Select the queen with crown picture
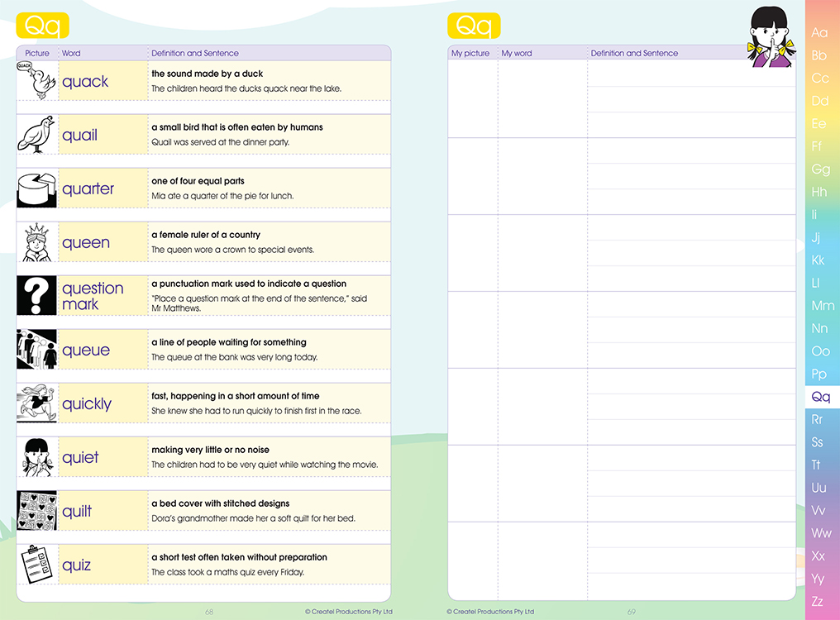Screen dimensions: 840x620 tap(36, 242)
